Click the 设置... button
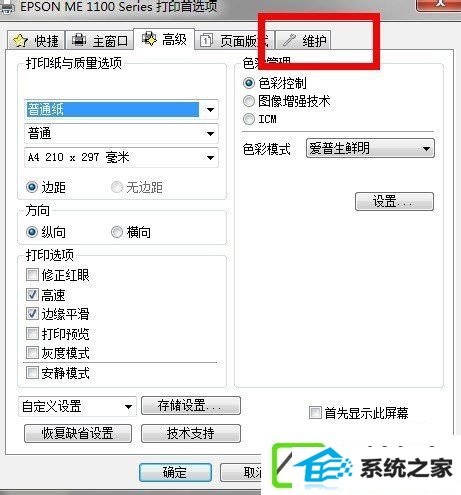This screenshot has height=495, width=461. click(x=394, y=201)
